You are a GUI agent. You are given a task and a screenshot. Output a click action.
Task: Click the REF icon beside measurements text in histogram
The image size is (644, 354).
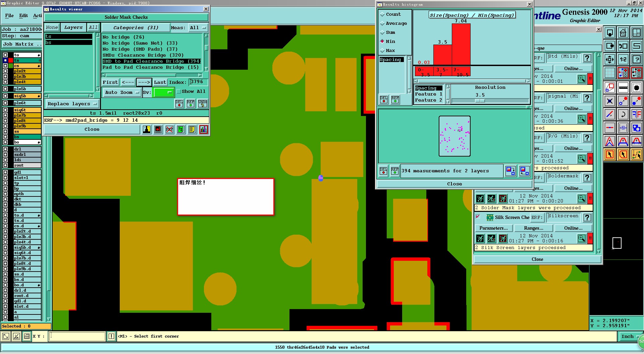tap(395, 171)
